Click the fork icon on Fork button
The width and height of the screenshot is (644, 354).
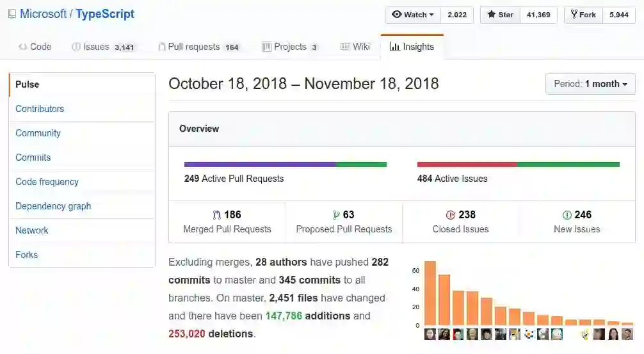point(574,14)
